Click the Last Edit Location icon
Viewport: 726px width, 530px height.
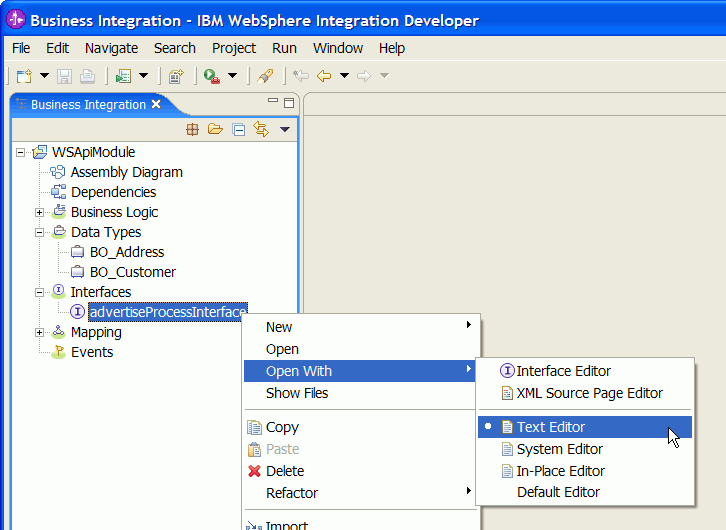click(x=301, y=75)
